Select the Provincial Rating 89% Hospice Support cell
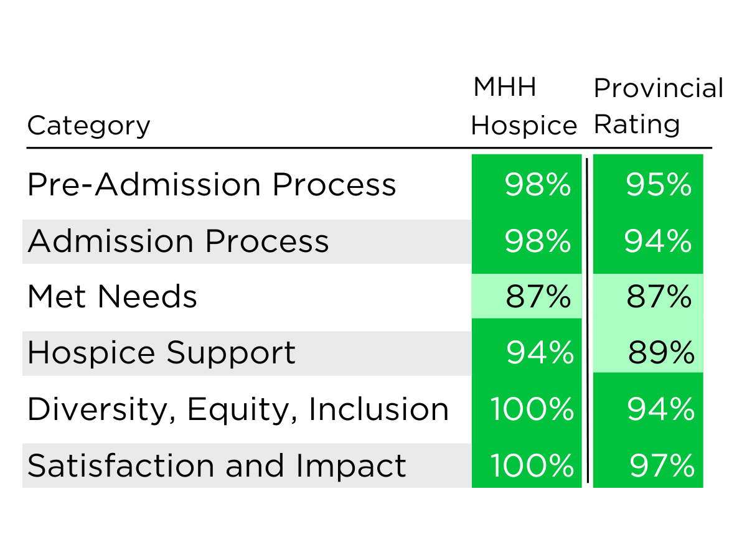Viewport: 747px width, 560px height. pos(660,353)
